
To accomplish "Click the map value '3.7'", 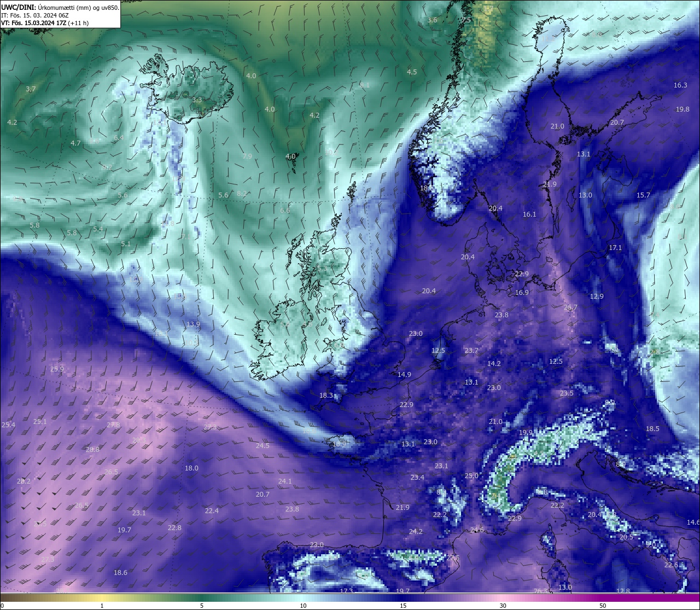I will [x=31, y=89].
